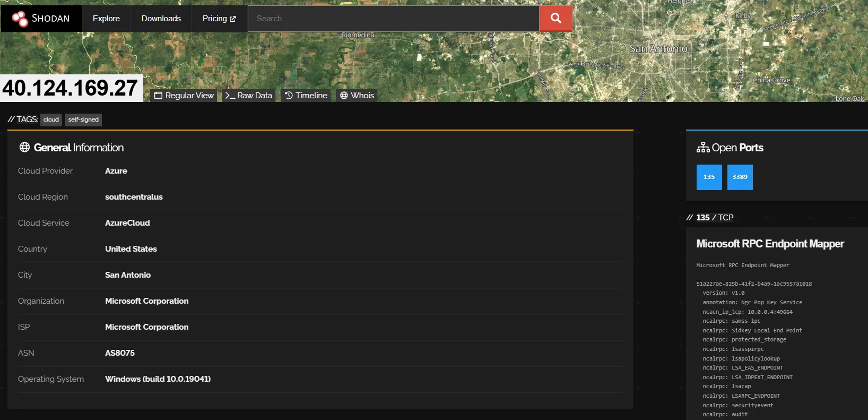This screenshot has width=868, height=420.
Task: Click the Azure cloud provider value
Action: tap(116, 171)
